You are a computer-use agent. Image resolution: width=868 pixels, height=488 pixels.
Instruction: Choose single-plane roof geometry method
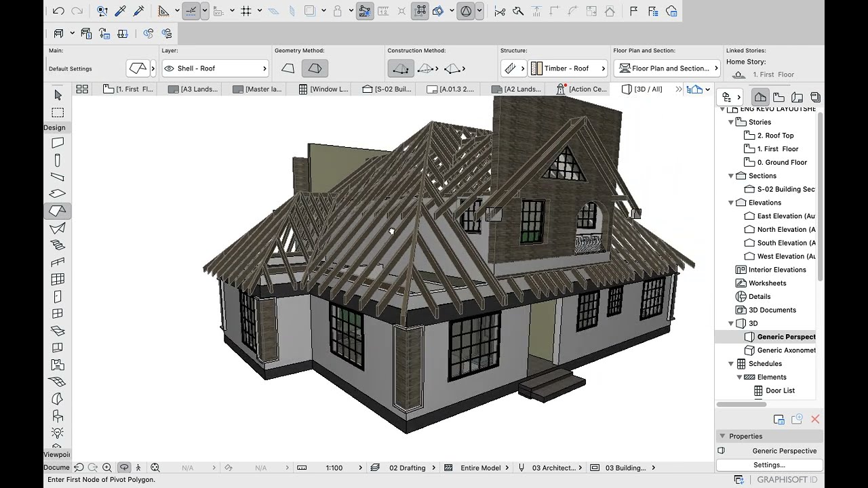(288, 68)
